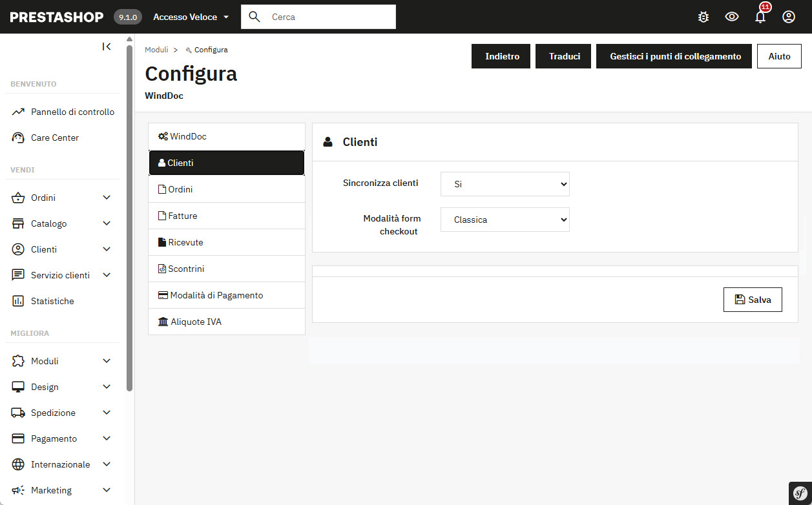Click the Catalogo store icon
Screen dimensions: 812x505
18,223
